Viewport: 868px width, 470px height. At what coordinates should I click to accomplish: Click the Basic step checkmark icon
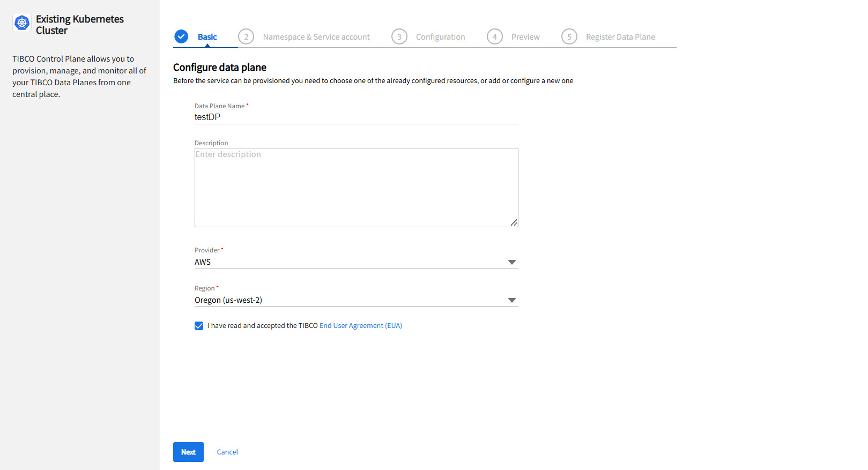click(181, 36)
